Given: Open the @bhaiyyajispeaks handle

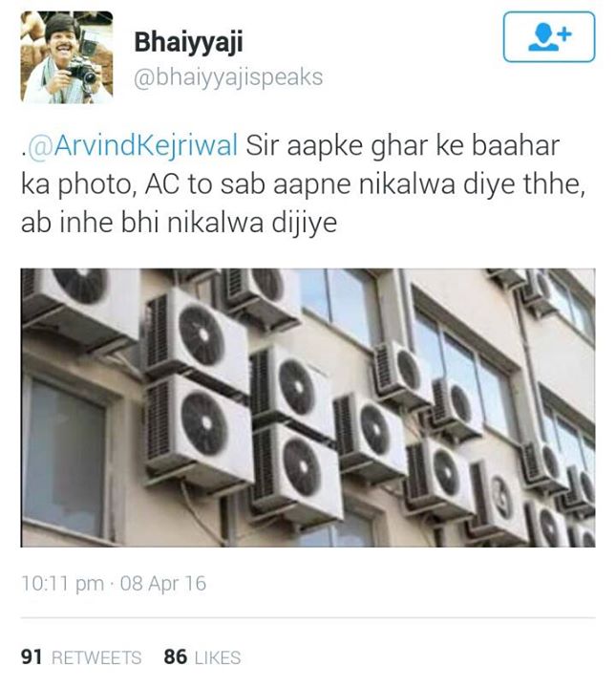Looking at the screenshot, I should [x=228, y=77].
